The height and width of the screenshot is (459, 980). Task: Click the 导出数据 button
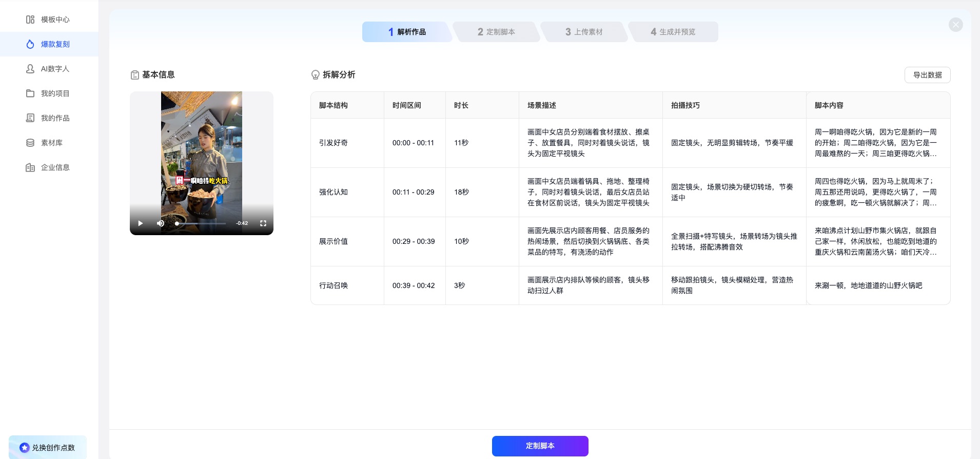927,75
